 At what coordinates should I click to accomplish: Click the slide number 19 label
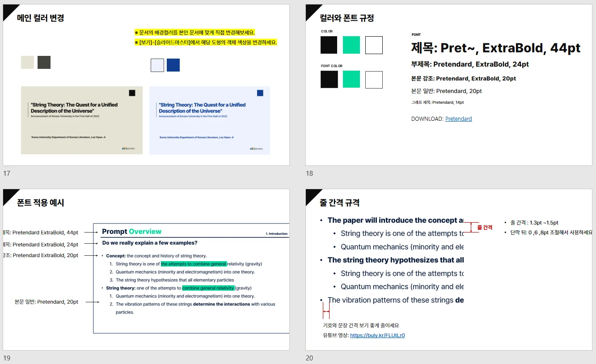pos(7,358)
